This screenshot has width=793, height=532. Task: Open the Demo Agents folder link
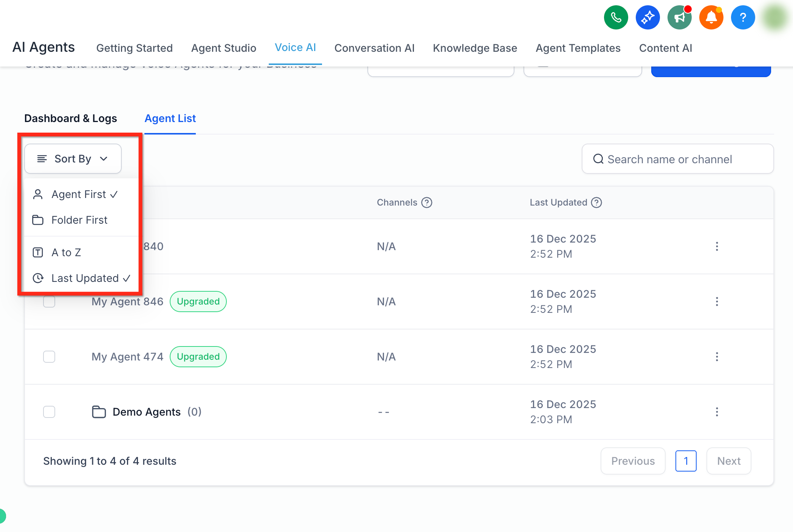(x=147, y=412)
